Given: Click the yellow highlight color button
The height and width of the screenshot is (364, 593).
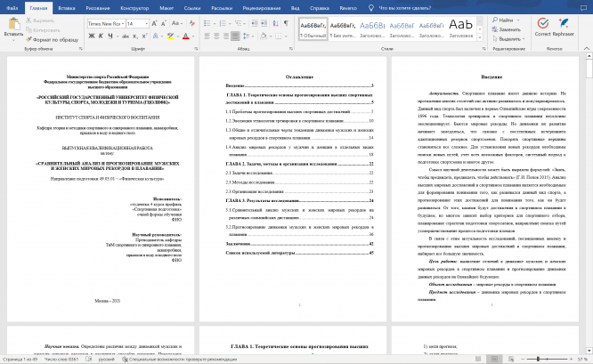Looking at the screenshot, I should pyautogui.click(x=170, y=36).
